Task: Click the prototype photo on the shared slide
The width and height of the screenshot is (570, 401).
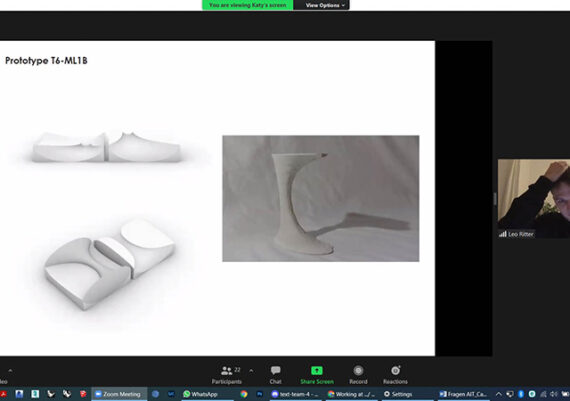Action: (x=321, y=199)
